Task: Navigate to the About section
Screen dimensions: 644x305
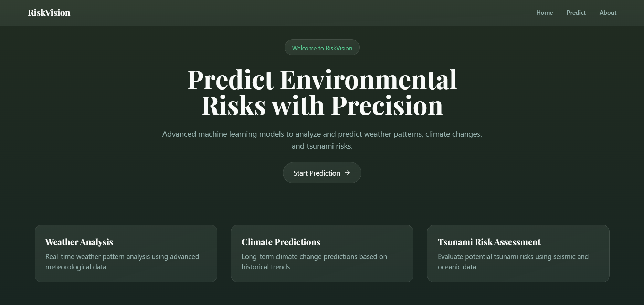Action: [x=608, y=13]
